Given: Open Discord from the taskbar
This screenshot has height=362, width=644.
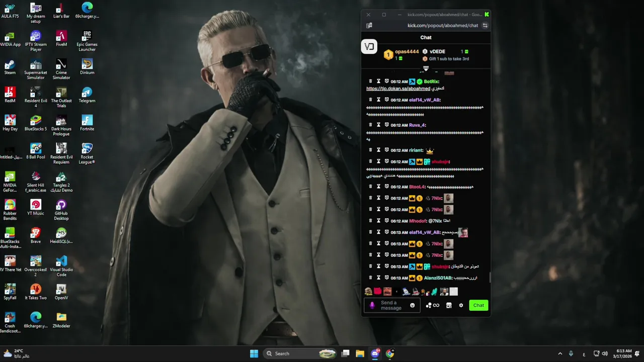Looking at the screenshot, I should click(x=375, y=353).
